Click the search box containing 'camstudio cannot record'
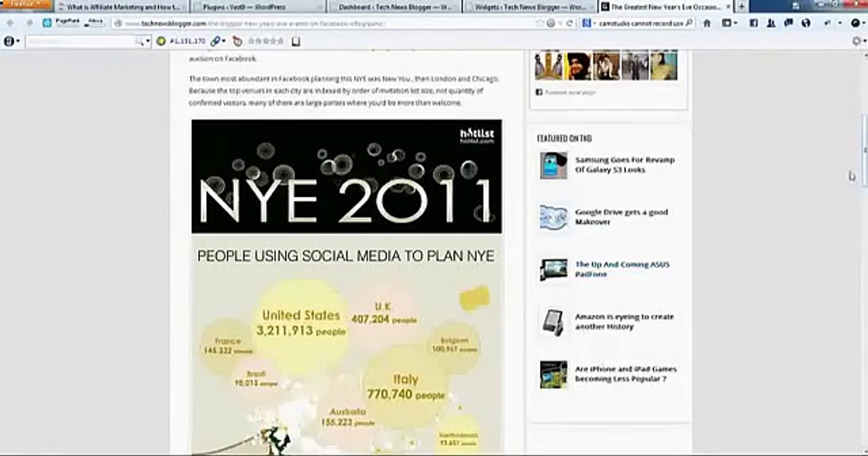868x456 pixels. 639,23
